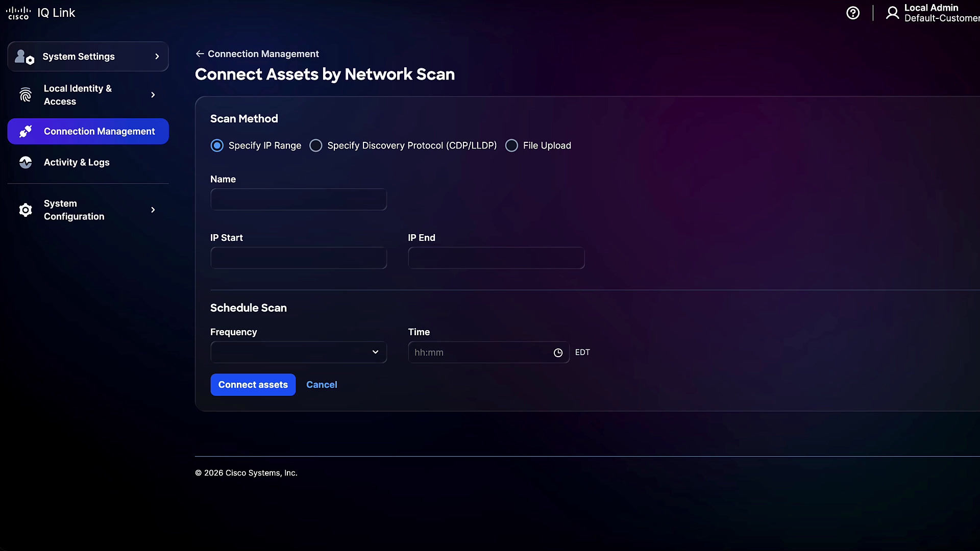Click the fingerprint icon for Local Identity
Viewport: 980px width, 551px height.
[x=26, y=95]
